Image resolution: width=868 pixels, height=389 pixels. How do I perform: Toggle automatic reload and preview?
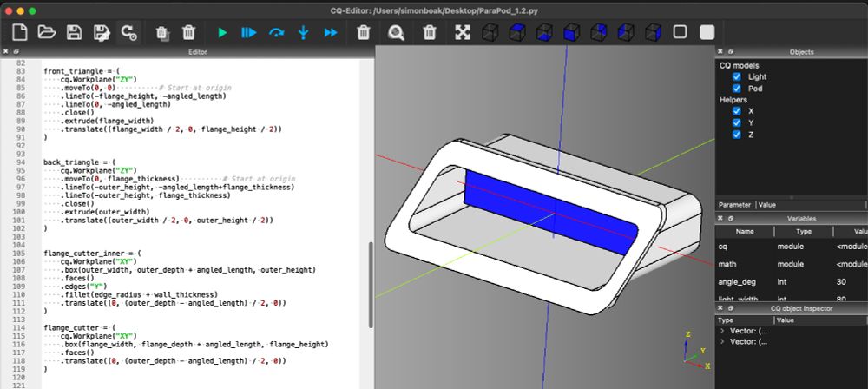(x=129, y=33)
